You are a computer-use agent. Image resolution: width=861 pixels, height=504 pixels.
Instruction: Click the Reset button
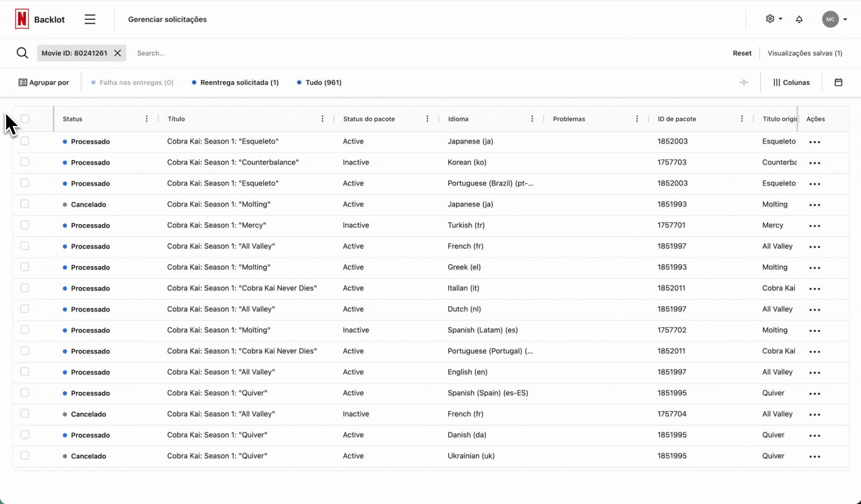coord(741,53)
